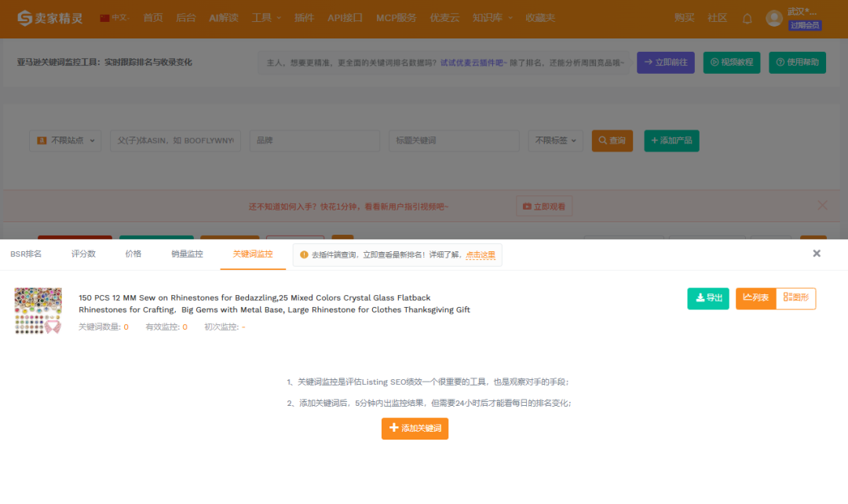Click the 有效监控 count label
Image resolution: width=848 pixels, height=504 pixels.
click(x=166, y=327)
